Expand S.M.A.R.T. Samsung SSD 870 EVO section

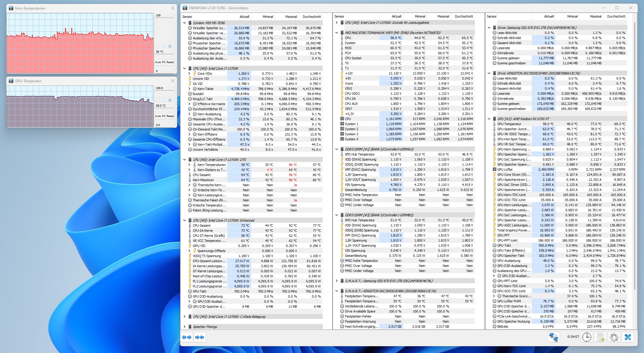click(336, 281)
